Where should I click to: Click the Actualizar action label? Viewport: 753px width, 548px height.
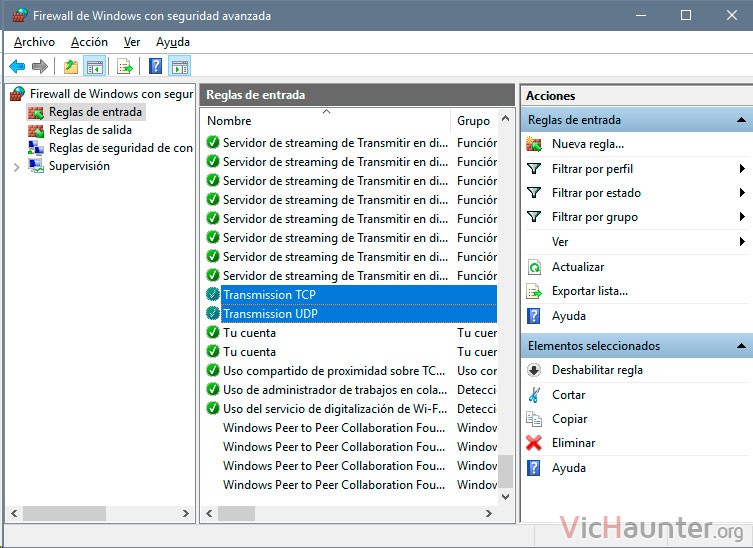578,267
